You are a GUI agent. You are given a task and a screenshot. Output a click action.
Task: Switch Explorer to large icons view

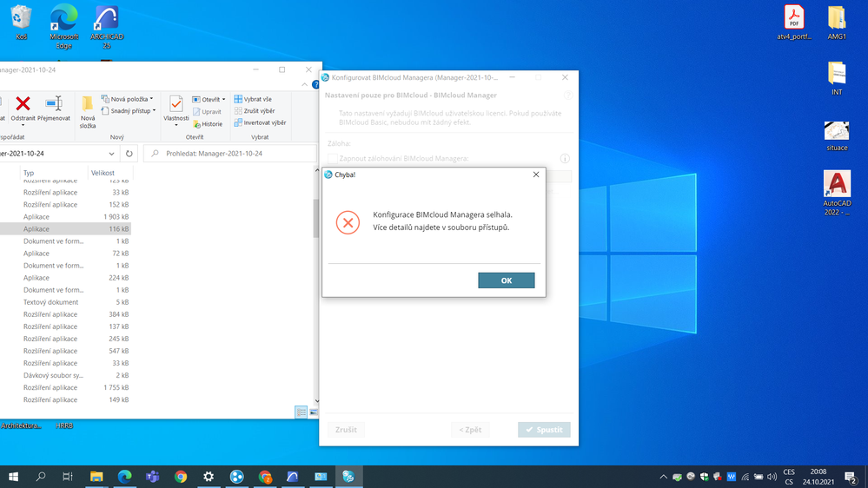[x=313, y=412]
